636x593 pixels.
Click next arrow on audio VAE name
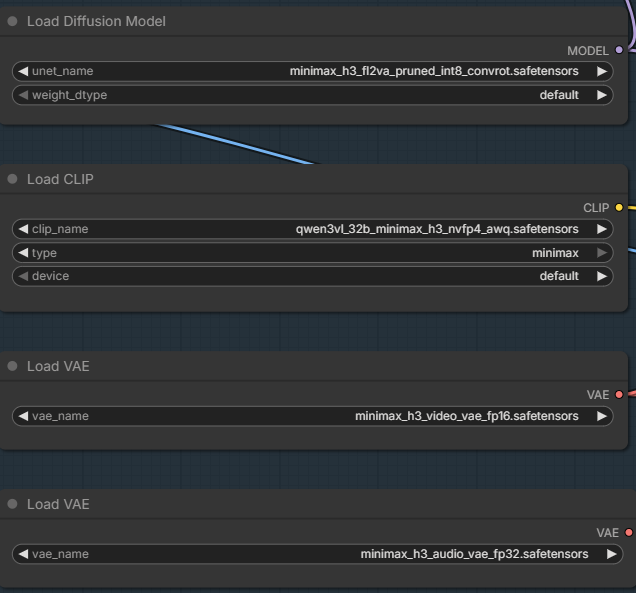pyautogui.click(x=612, y=554)
